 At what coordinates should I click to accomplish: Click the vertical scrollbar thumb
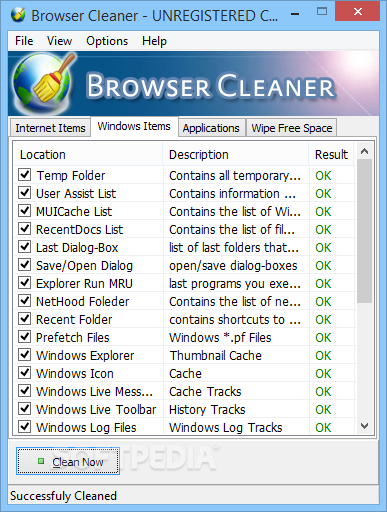(364, 231)
